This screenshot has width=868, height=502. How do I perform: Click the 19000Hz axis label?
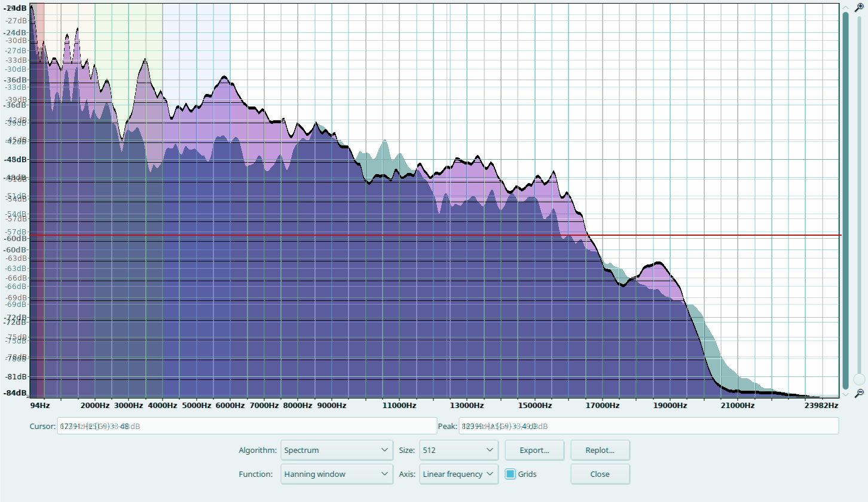click(670, 405)
